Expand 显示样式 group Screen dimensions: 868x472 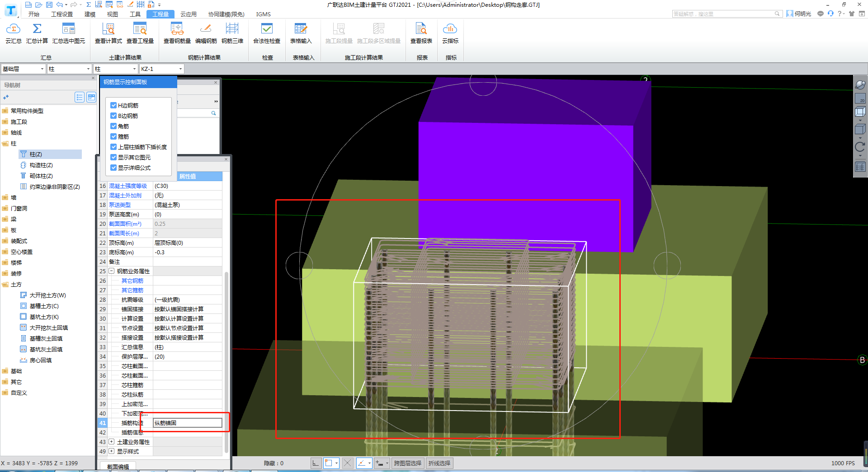(111, 451)
